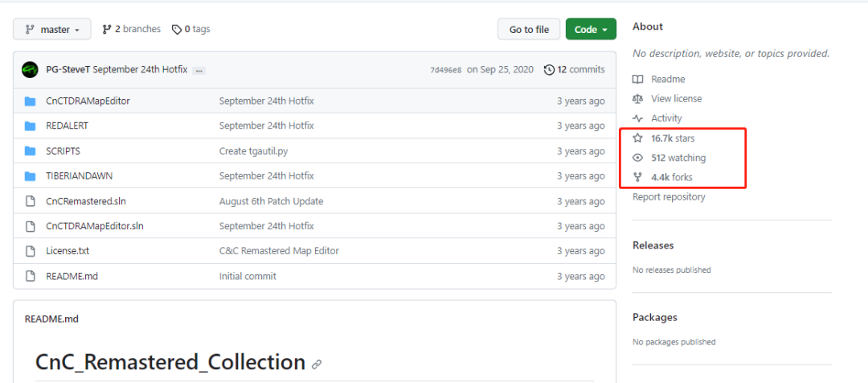Open the master branch dropdown

tap(52, 30)
